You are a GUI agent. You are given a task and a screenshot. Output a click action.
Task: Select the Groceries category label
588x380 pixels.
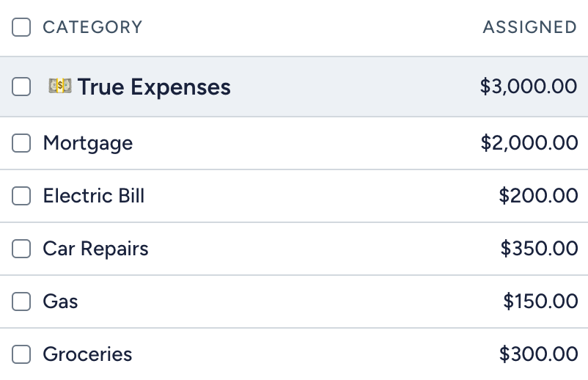pos(87,354)
